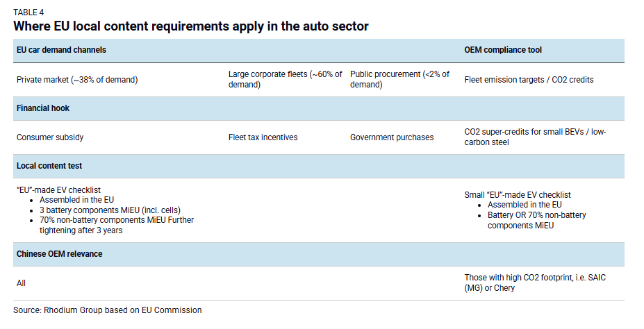Viewport: 644px width, 329px height.
Task: Click the "CO2 super-credits for small BEVs" cell
Action: pos(534,137)
